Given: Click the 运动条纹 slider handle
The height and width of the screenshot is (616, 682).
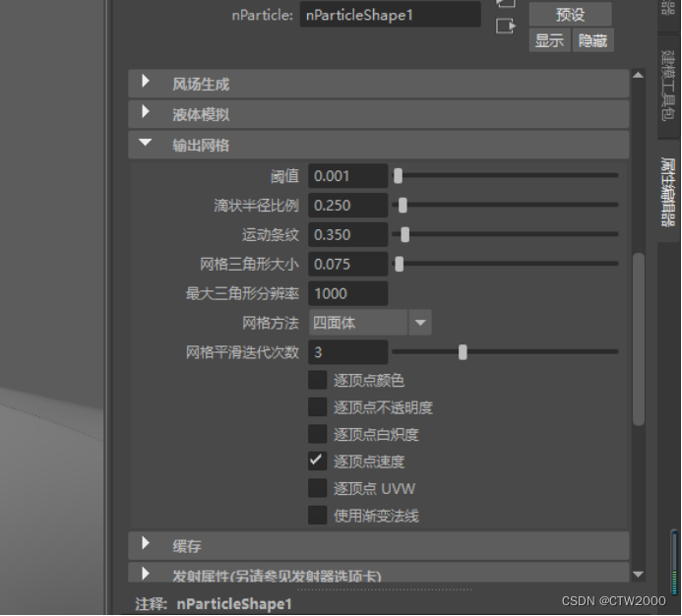Looking at the screenshot, I should (x=404, y=235).
